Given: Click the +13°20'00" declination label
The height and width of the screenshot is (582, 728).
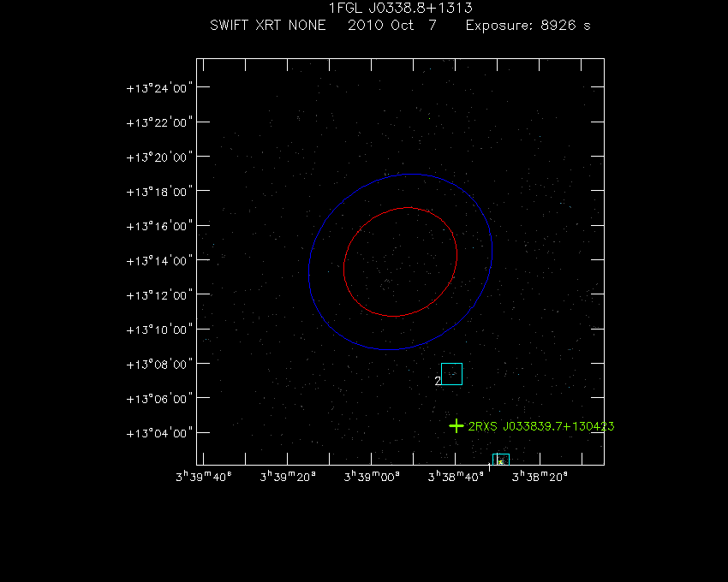Looking at the screenshot, I should tap(159, 157).
